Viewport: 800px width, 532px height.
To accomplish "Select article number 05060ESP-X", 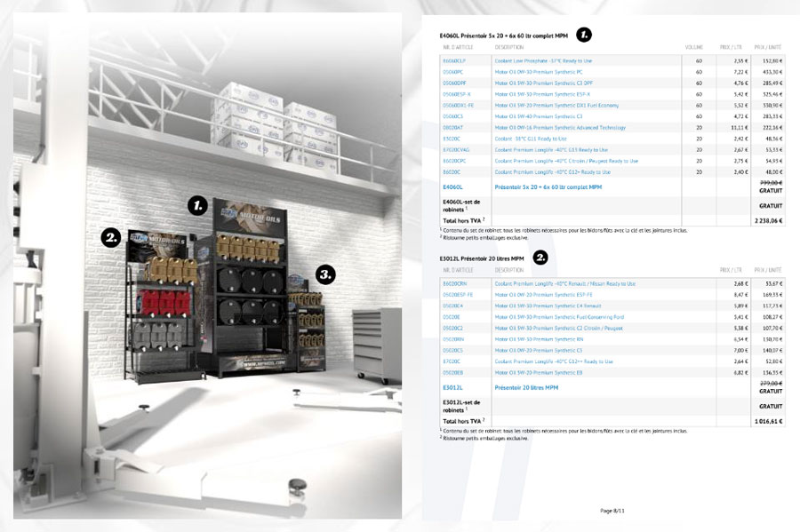I will (x=457, y=94).
